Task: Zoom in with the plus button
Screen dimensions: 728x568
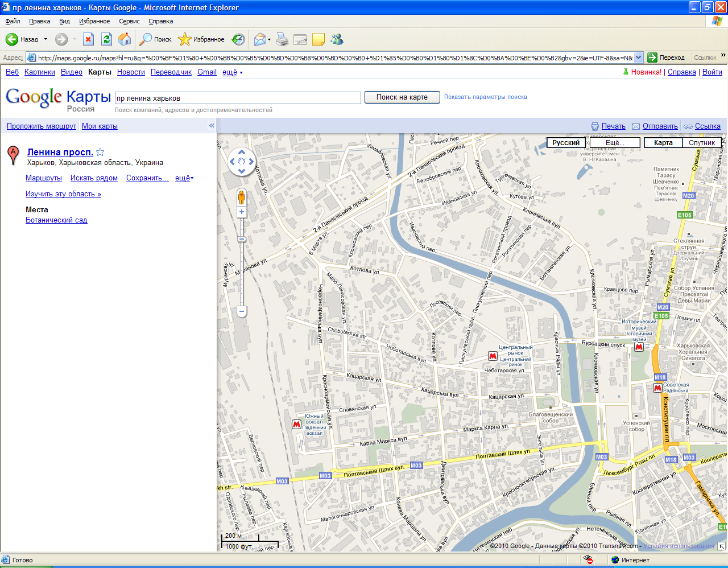Action: pos(242,212)
